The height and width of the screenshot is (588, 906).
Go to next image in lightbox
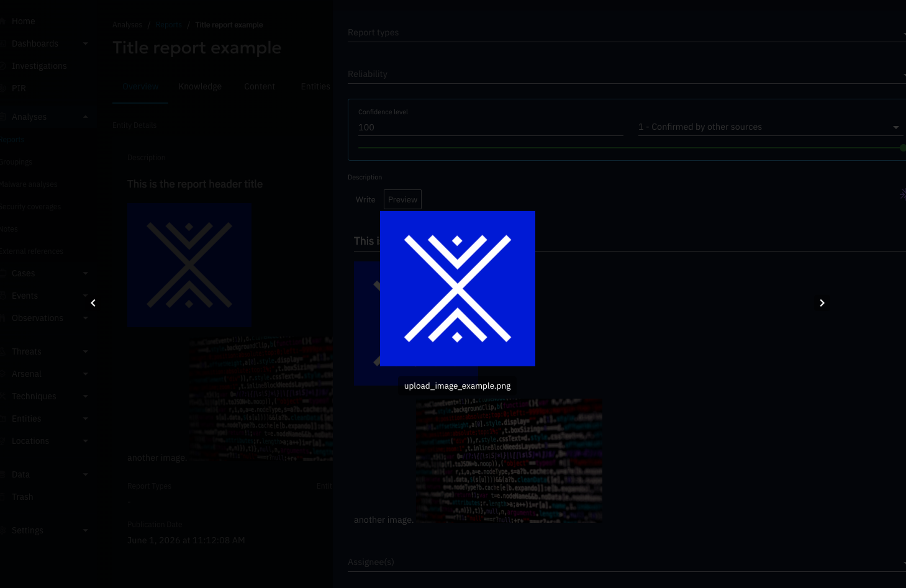822,303
